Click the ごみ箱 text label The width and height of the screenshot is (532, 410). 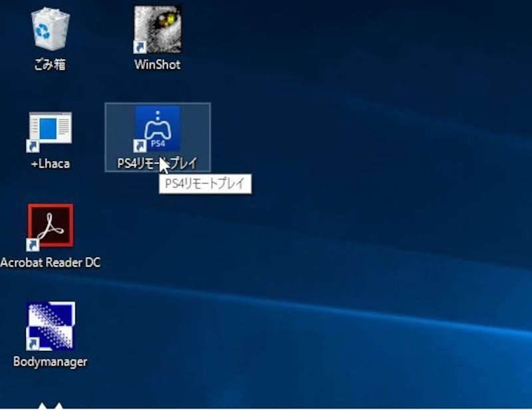coord(51,64)
